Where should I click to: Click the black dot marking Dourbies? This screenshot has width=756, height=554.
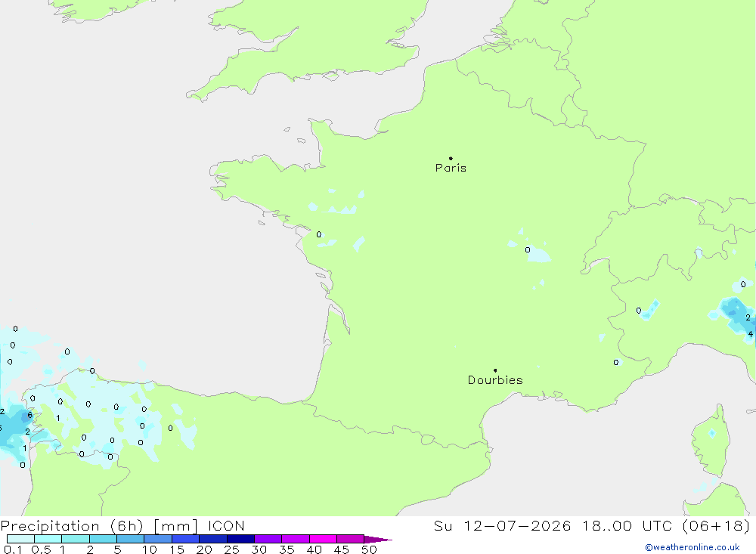[x=495, y=370]
